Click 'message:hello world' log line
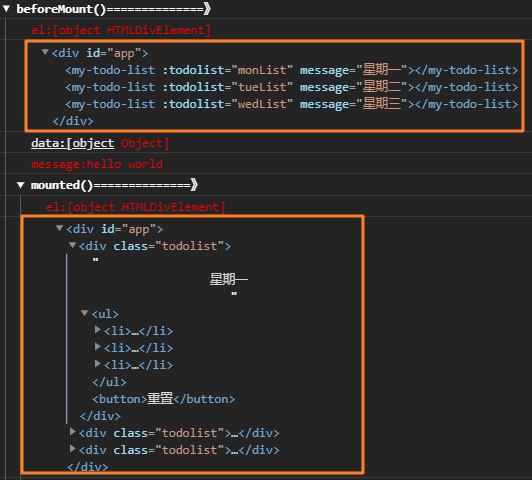 coord(97,164)
